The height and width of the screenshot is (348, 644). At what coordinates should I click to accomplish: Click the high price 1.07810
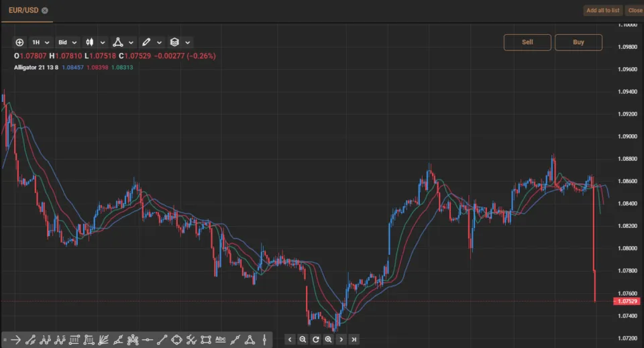tap(68, 56)
